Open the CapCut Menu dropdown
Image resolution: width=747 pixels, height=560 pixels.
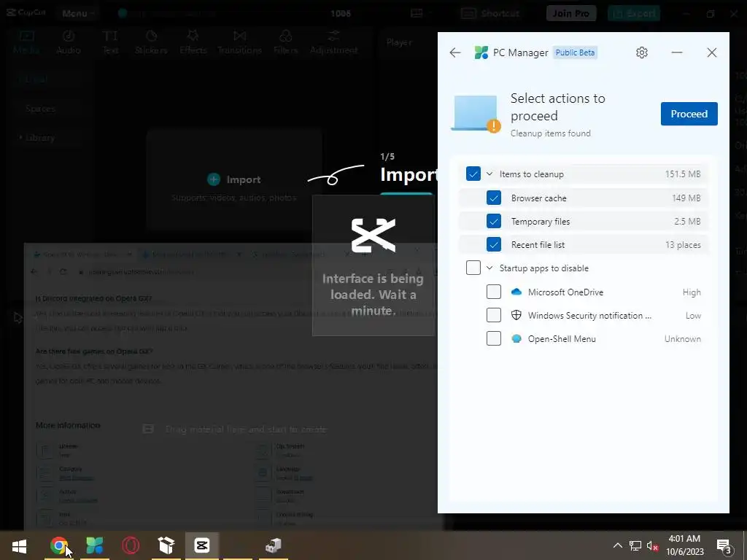pos(77,13)
